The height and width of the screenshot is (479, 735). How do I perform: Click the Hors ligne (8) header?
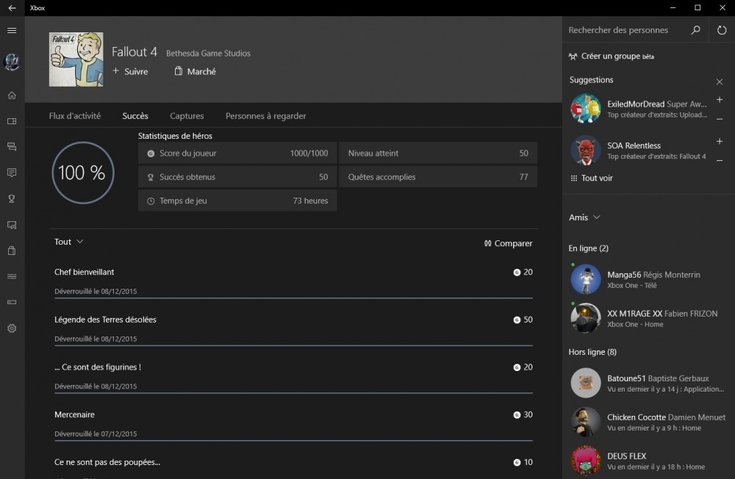(x=592, y=352)
